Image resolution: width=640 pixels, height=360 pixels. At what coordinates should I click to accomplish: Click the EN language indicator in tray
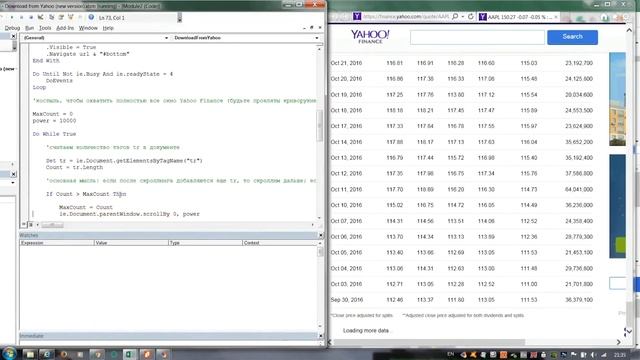pyautogui.click(x=451, y=354)
